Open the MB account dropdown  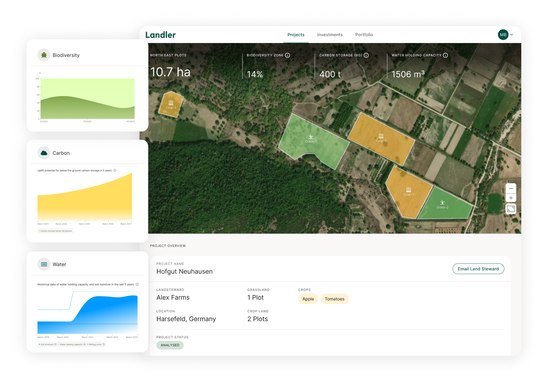click(506, 35)
